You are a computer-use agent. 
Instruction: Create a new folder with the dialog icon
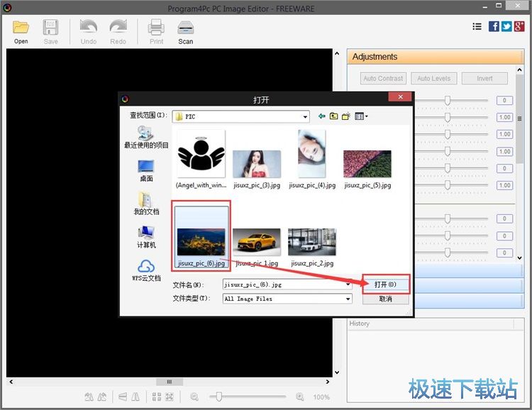[x=346, y=116]
